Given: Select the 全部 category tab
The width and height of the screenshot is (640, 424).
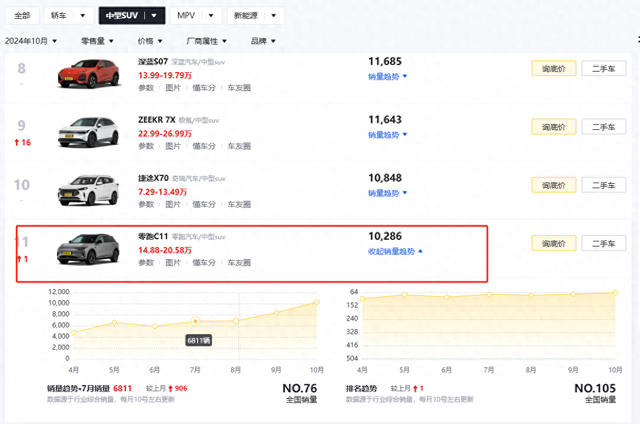Looking at the screenshot, I should tap(22, 16).
